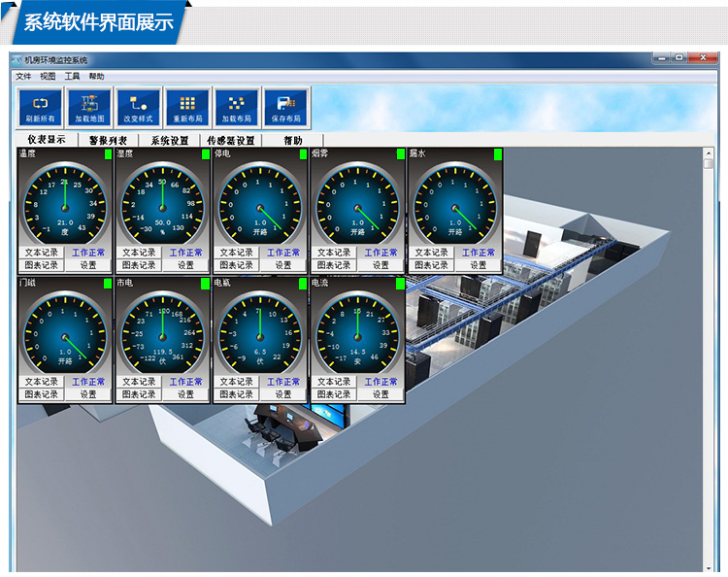The width and height of the screenshot is (728, 577).
Task: Open the 工具 (Tools) menu
Action: coord(73,76)
